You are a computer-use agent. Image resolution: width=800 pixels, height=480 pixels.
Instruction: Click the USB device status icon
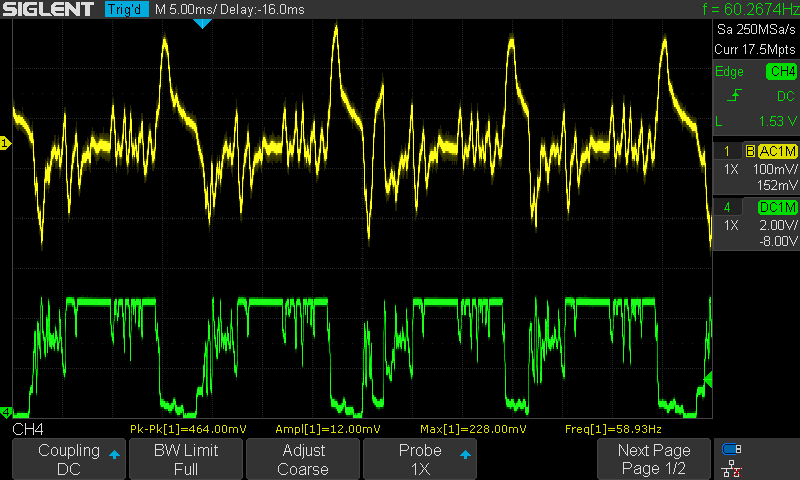pyautogui.click(x=732, y=449)
